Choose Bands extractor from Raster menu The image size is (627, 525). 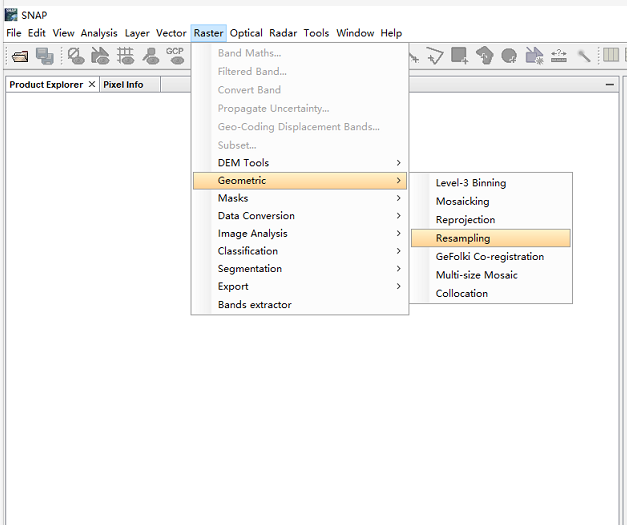[300, 305]
